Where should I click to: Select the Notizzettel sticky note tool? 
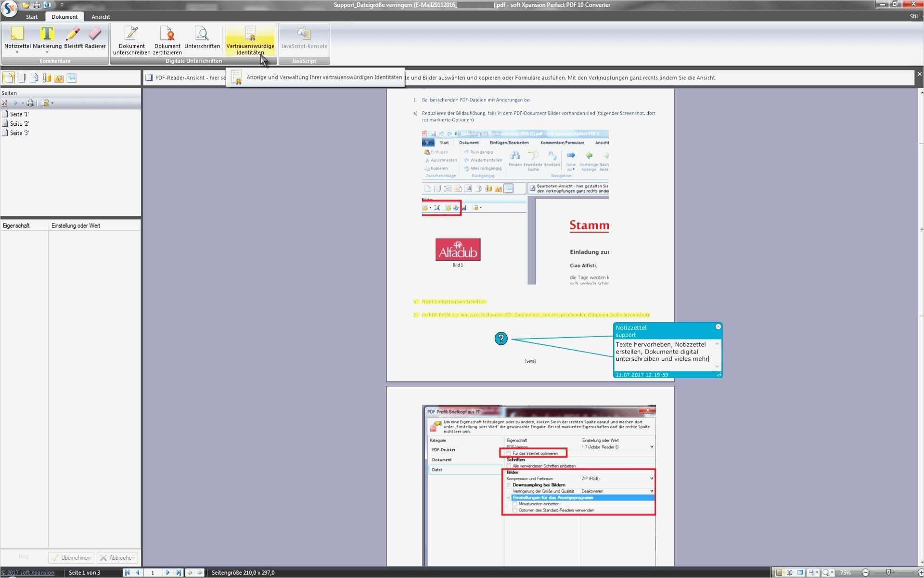click(x=17, y=38)
